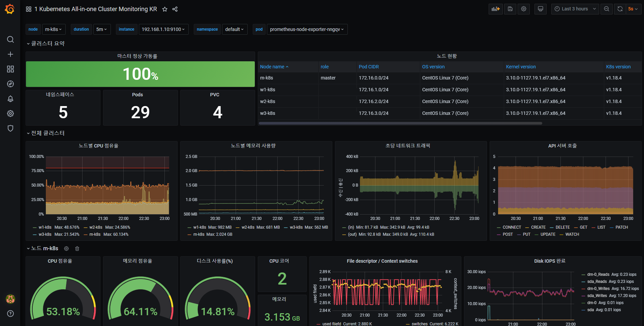Open the search magnifier in sidebar

click(x=10, y=39)
